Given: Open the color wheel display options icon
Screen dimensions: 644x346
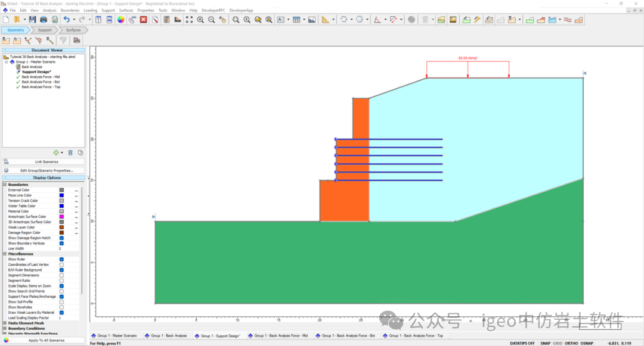Looking at the screenshot, I should click(120, 20).
